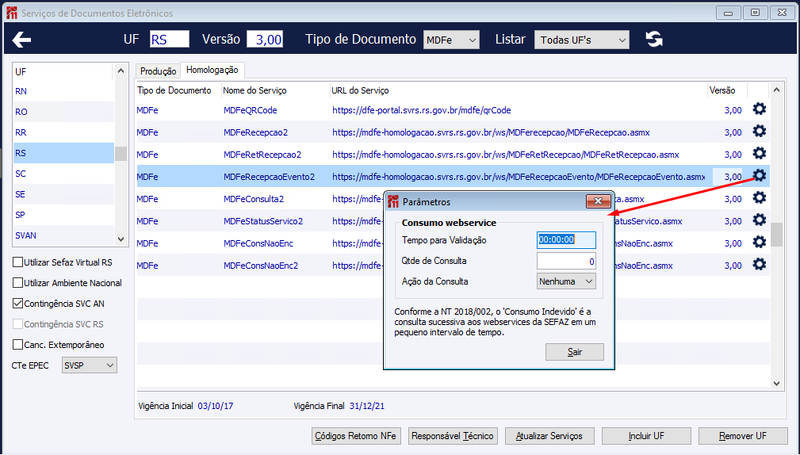Select the Homologação tab
The image size is (800, 455).
pos(212,70)
